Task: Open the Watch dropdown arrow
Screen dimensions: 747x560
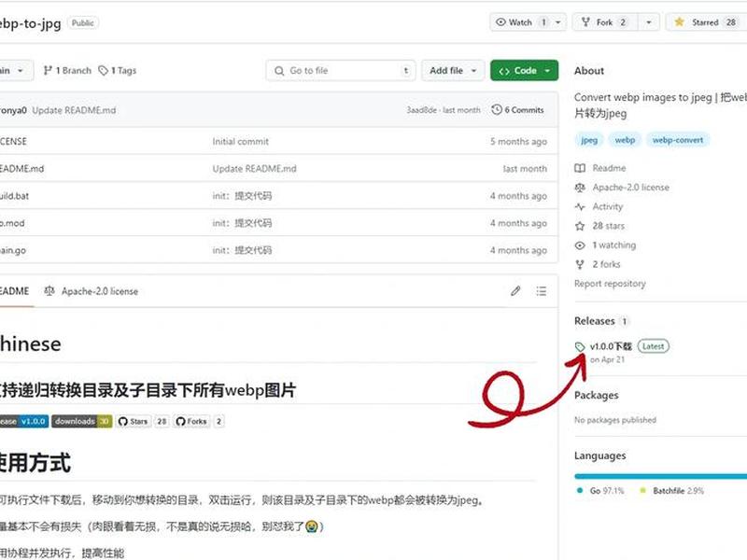Action: [x=558, y=22]
